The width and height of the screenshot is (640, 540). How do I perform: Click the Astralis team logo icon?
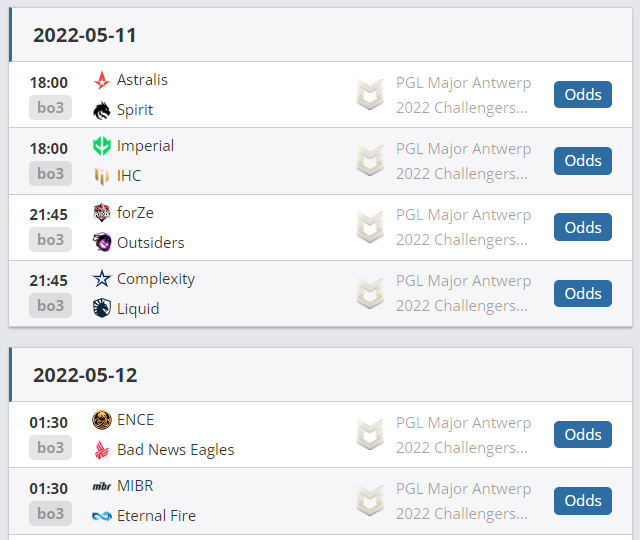pos(101,81)
